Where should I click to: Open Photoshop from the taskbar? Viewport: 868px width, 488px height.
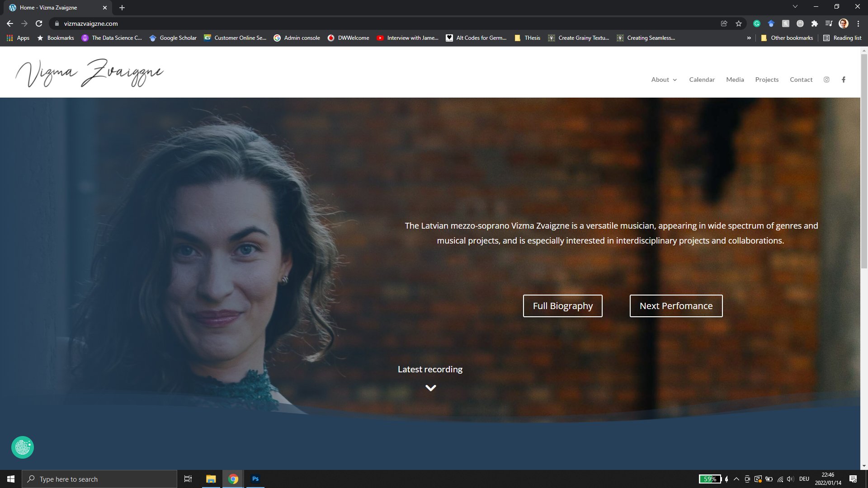(x=255, y=479)
